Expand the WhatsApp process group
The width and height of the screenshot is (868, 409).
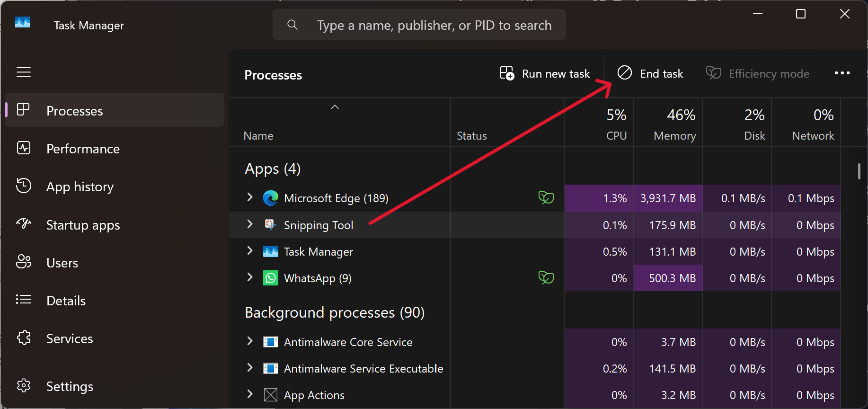[250, 277]
